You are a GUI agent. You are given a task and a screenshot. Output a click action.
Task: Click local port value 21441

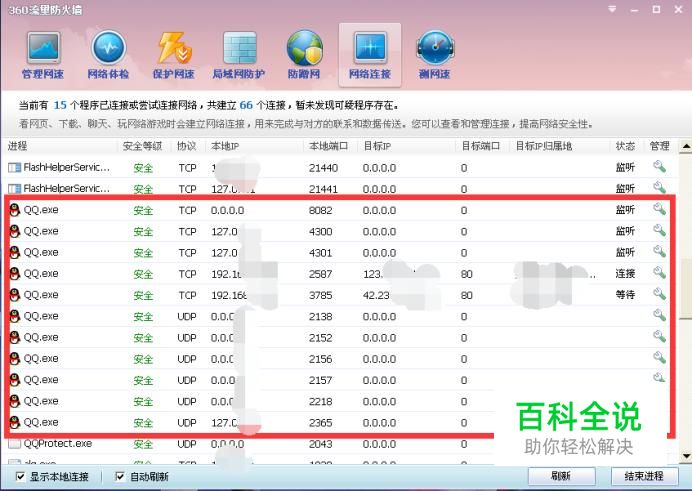point(323,189)
